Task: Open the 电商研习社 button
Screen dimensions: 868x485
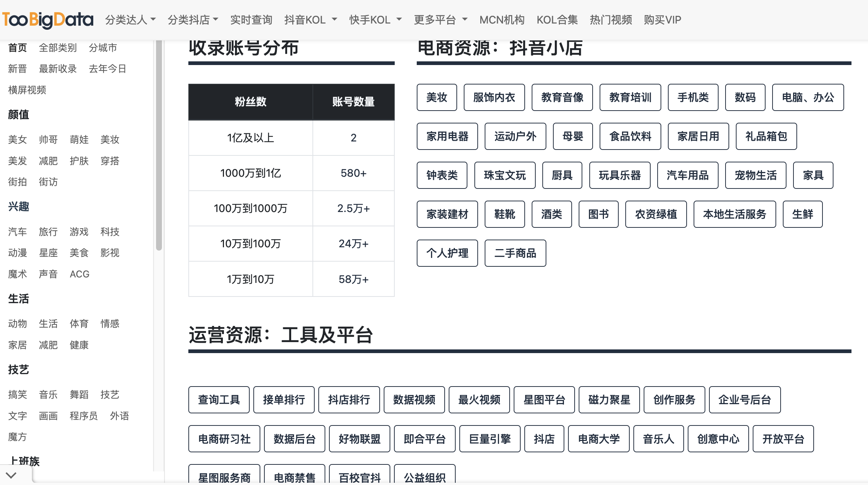Action: pyautogui.click(x=224, y=439)
